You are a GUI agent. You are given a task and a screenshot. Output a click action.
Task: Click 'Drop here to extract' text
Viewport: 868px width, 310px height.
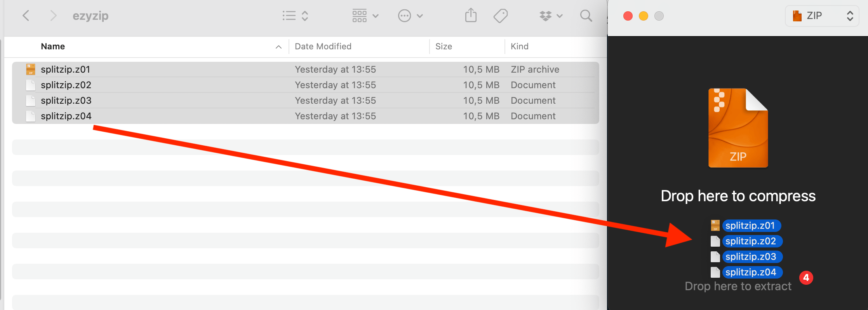(738, 286)
